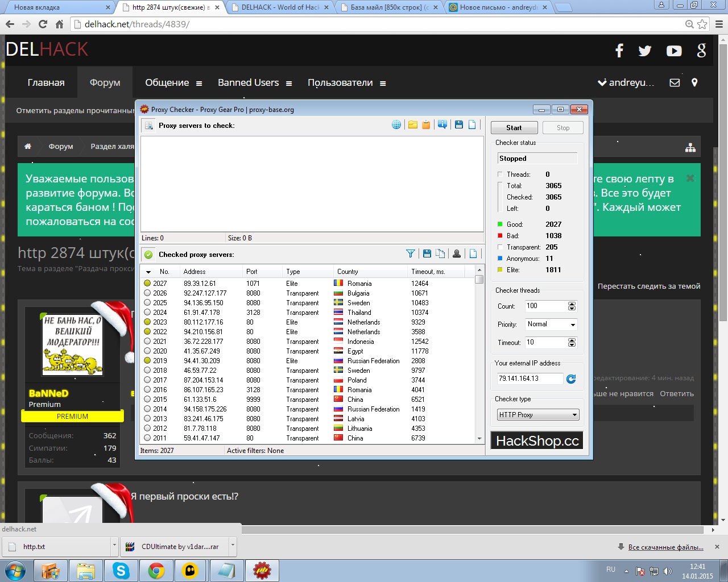This screenshot has width=728, height=582.
Task: Click the user silhouette icon in checked toolbar
Action: [457, 254]
